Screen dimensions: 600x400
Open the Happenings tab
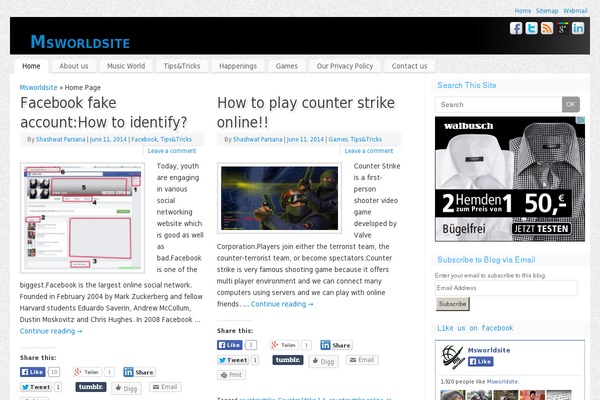238,66
